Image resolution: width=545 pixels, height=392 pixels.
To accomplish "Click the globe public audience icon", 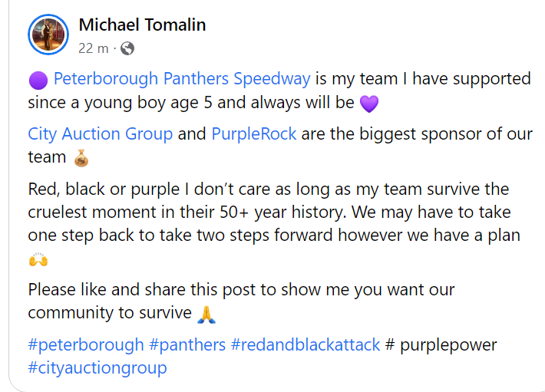I will click(x=127, y=48).
